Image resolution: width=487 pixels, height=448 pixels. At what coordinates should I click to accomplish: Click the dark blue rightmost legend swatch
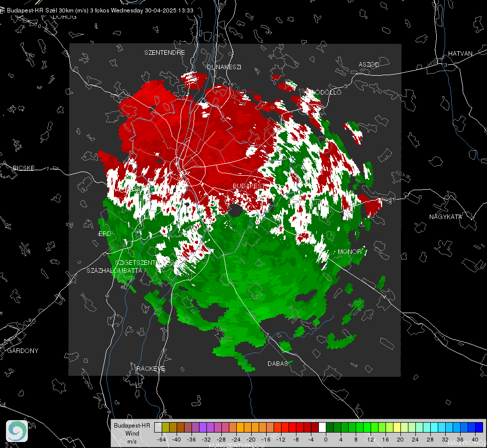(479, 427)
